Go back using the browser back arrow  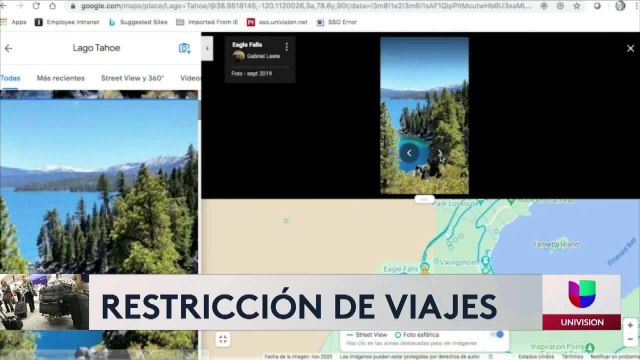coord(4,6)
